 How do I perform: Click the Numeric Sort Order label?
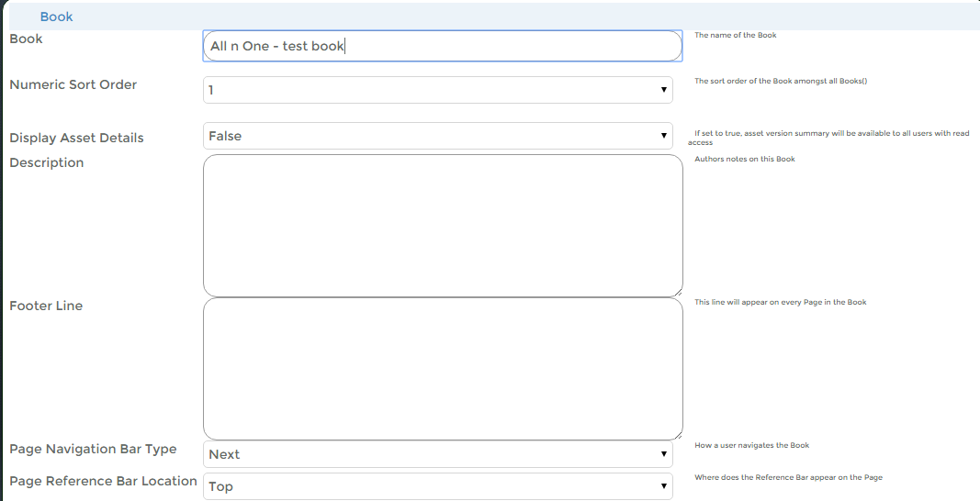[x=73, y=84]
